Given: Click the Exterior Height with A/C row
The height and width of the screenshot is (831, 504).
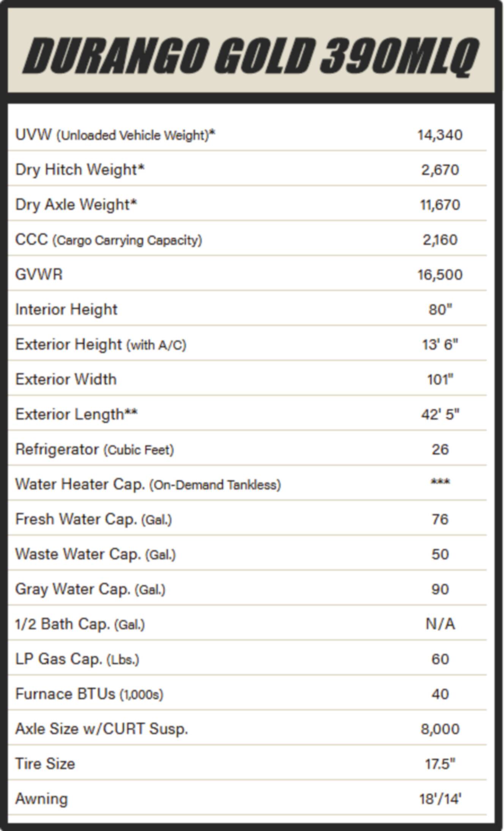Looking at the screenshot, I should pyautogui.click(x=247, y=344).
